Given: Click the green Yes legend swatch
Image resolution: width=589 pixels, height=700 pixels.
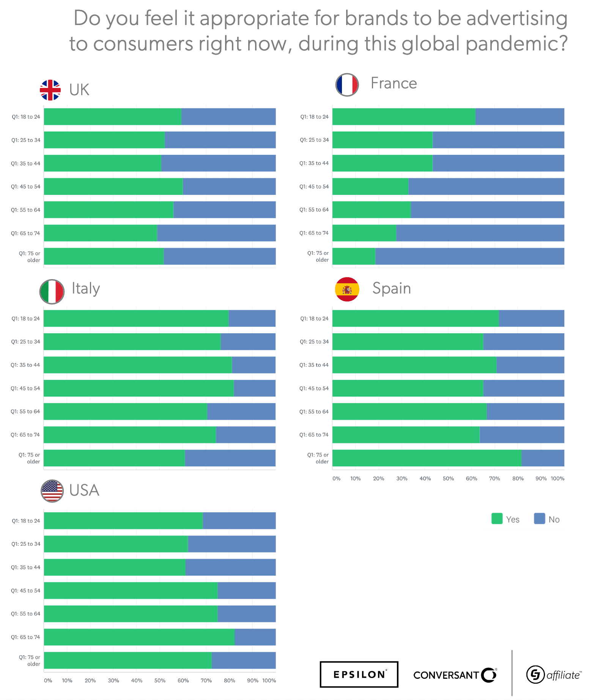Looking at the screenshot, I should (497, 518).
